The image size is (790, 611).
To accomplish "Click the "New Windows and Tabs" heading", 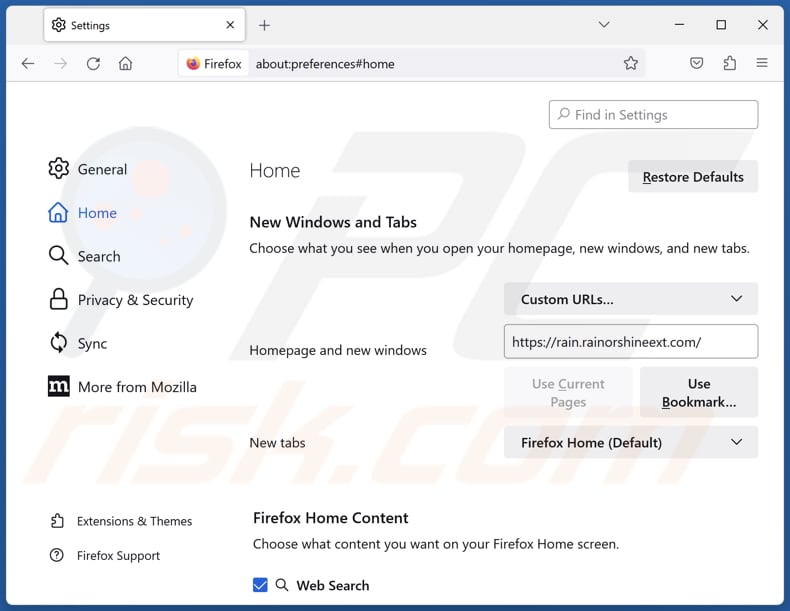I will click(333, 222).
